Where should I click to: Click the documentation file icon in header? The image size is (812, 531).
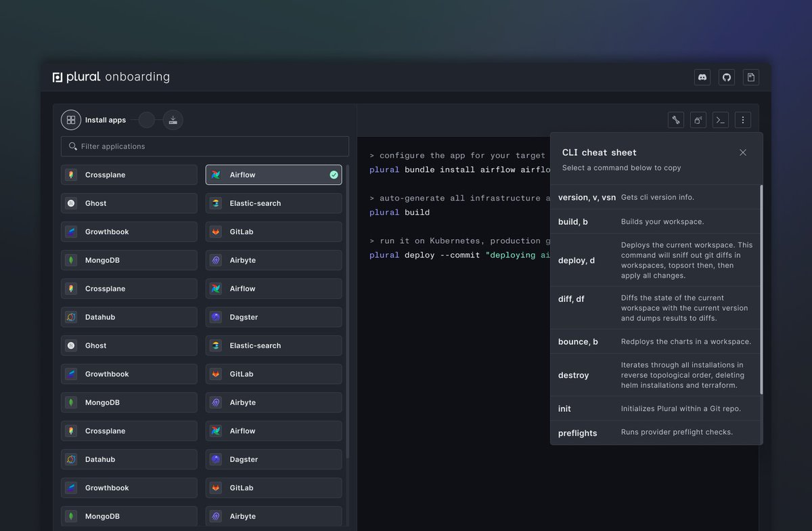click(x=750, y=77)
